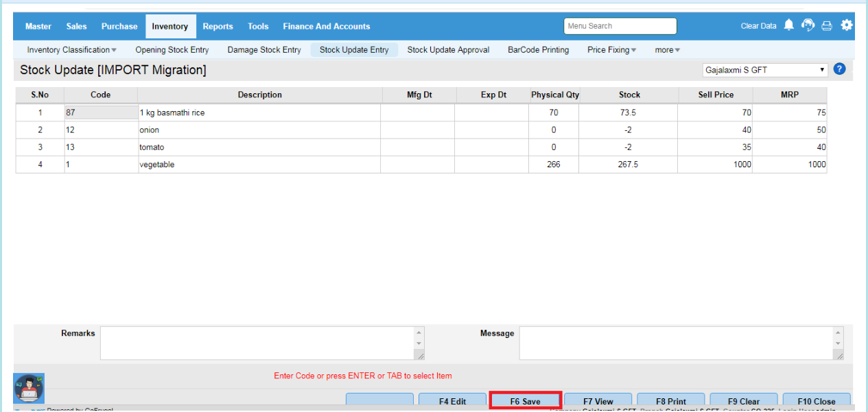Click the Description column header
The image size is (868, 412).
260,95
